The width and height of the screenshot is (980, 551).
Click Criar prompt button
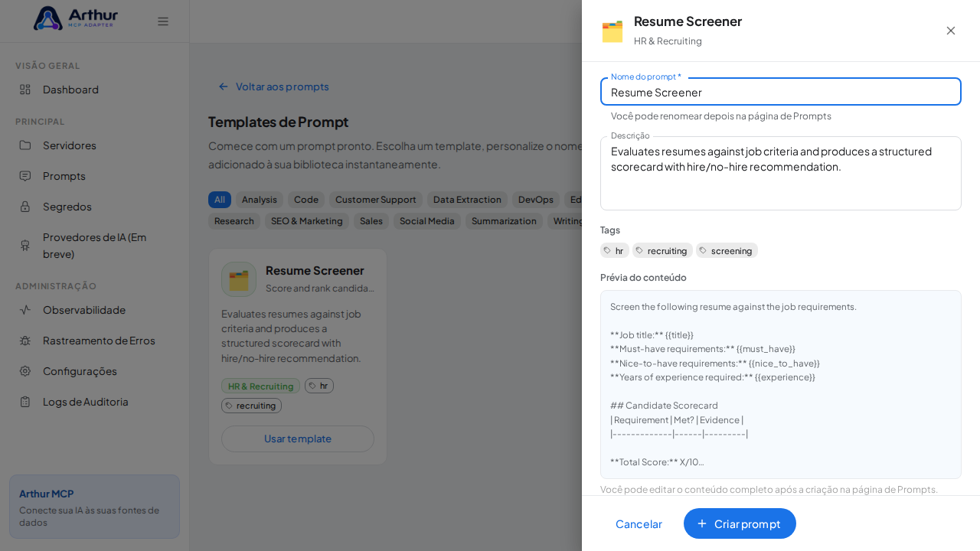click(x=740, y=523)
